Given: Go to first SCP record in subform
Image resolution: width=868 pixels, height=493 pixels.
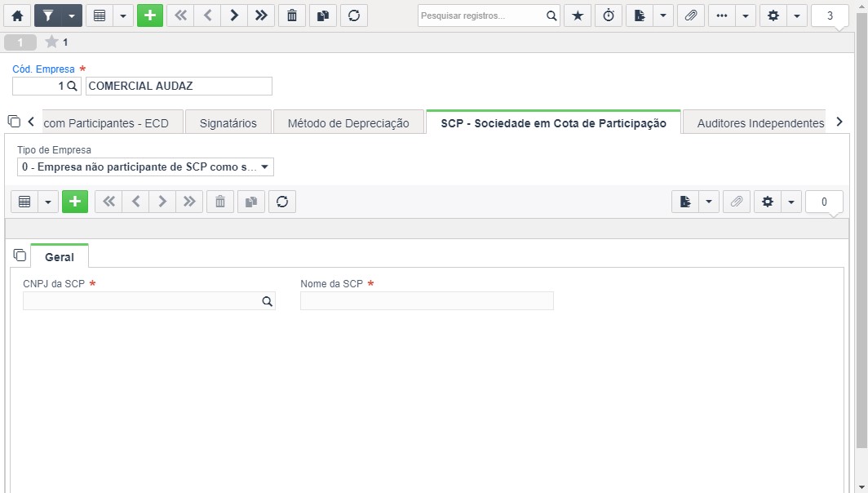Looking at the screenshot, I should [109, 202].
